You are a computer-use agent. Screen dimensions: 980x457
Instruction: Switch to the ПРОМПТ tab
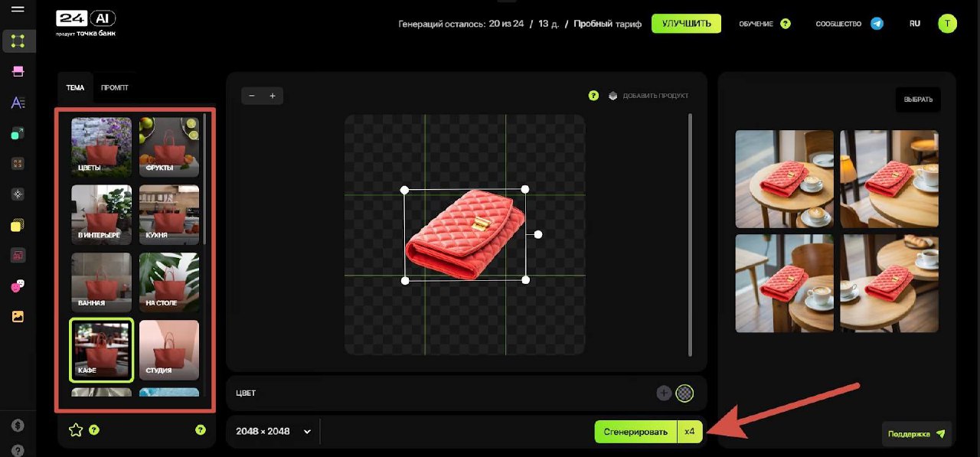point(115,88)
